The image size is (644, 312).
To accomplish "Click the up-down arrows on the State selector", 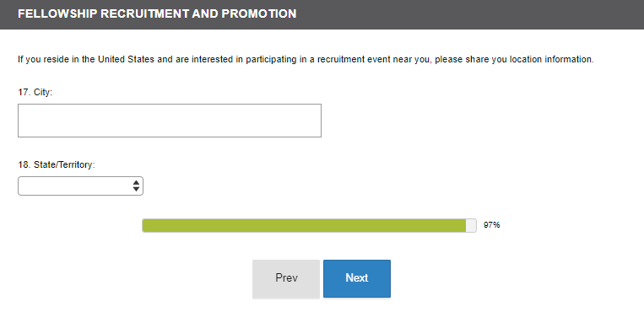I will point(137,186).
